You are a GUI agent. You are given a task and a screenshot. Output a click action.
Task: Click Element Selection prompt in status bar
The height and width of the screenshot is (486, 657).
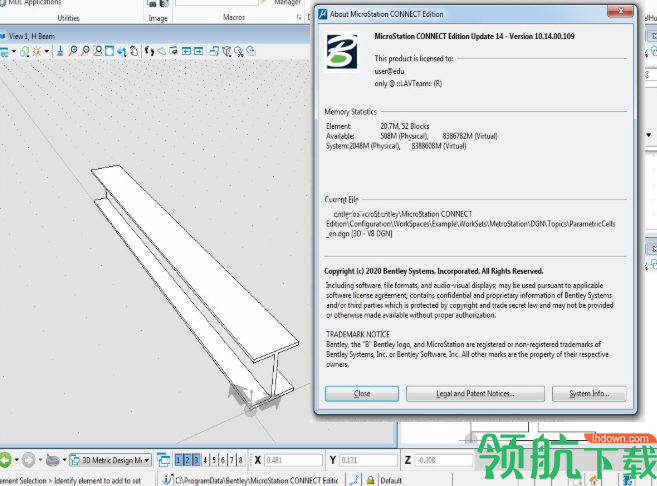coord(70,481)
